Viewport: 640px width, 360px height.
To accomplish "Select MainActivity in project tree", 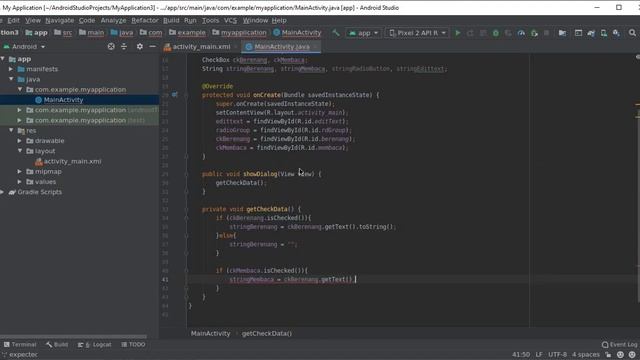I will tap(63, 100).
